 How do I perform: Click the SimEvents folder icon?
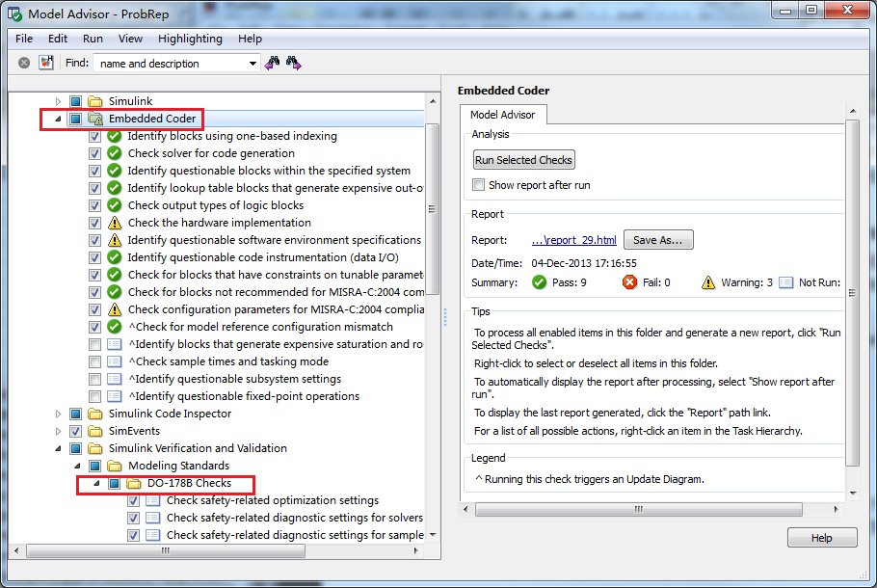95,431
